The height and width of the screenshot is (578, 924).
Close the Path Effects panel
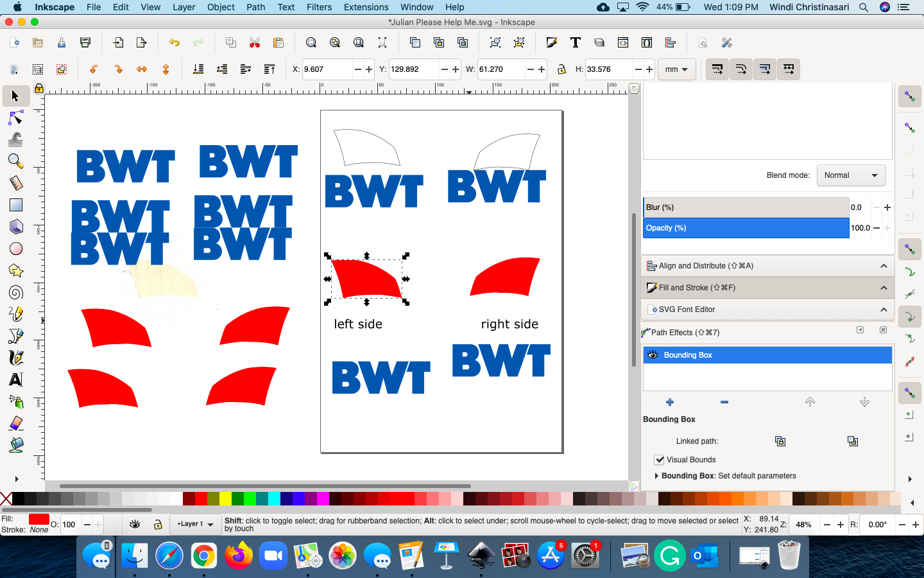pyautogui.click(x=883, y=330)
